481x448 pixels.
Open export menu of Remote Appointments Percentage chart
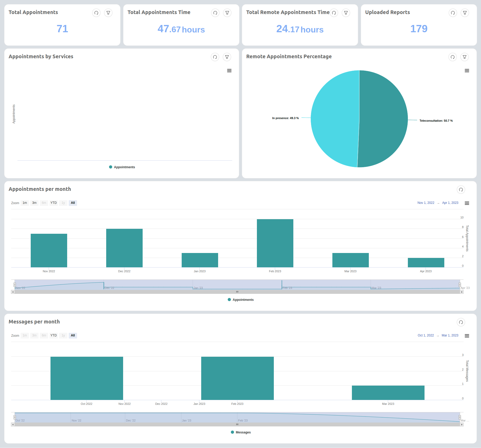(x=467, y=70)
